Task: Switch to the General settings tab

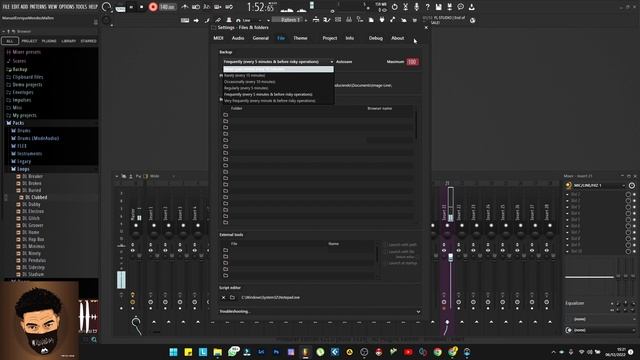Action: (260, 38)
